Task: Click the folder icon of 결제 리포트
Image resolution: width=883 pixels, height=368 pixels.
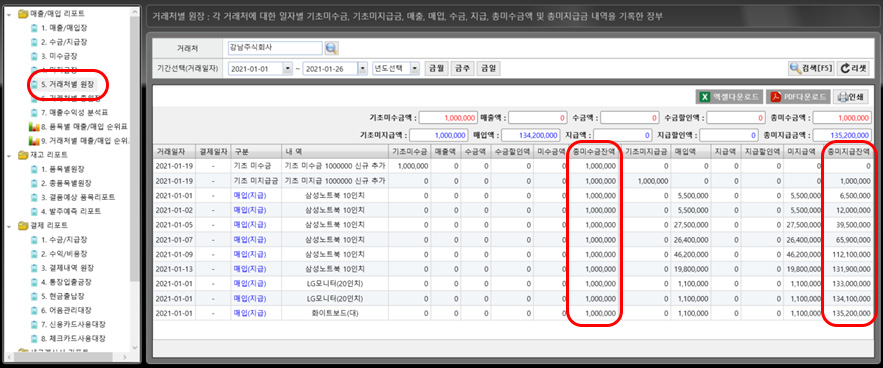Action: (x=23, y=225)
